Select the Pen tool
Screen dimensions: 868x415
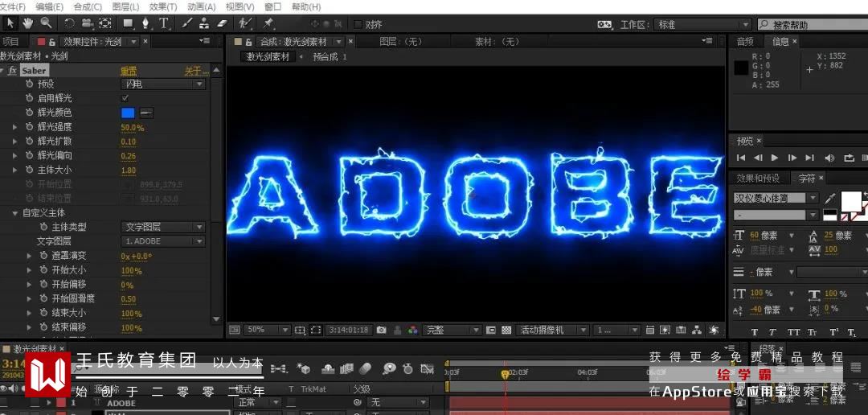[145, 23]
